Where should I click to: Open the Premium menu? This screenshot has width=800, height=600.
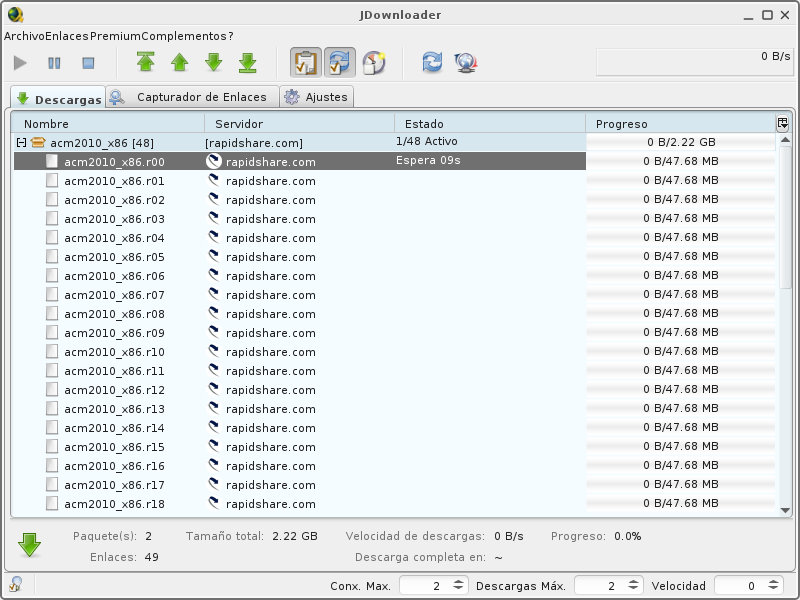(x=115, y=36)
